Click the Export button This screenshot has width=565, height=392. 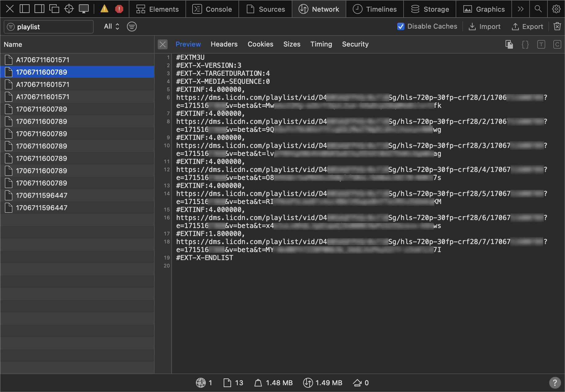tap(527, 27)
